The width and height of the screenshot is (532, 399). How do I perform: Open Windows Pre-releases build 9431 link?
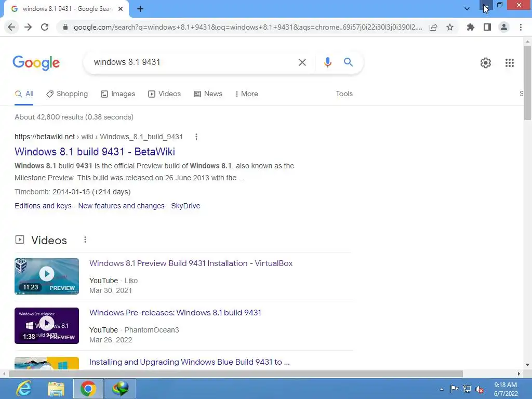tap(175, 312)
